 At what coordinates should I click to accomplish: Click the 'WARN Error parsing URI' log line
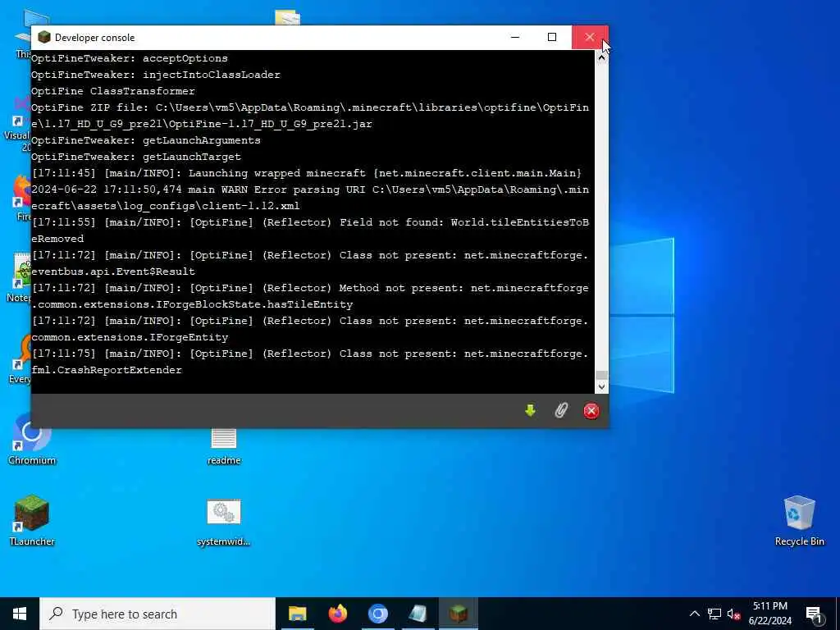pos(310,198)
